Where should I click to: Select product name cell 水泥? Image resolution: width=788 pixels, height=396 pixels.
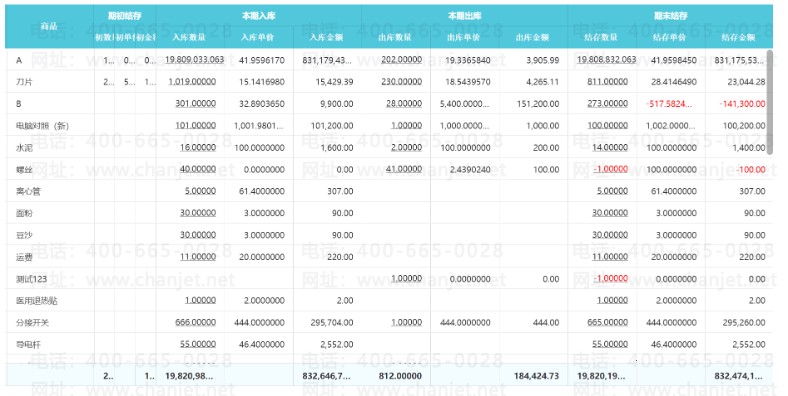24,148
